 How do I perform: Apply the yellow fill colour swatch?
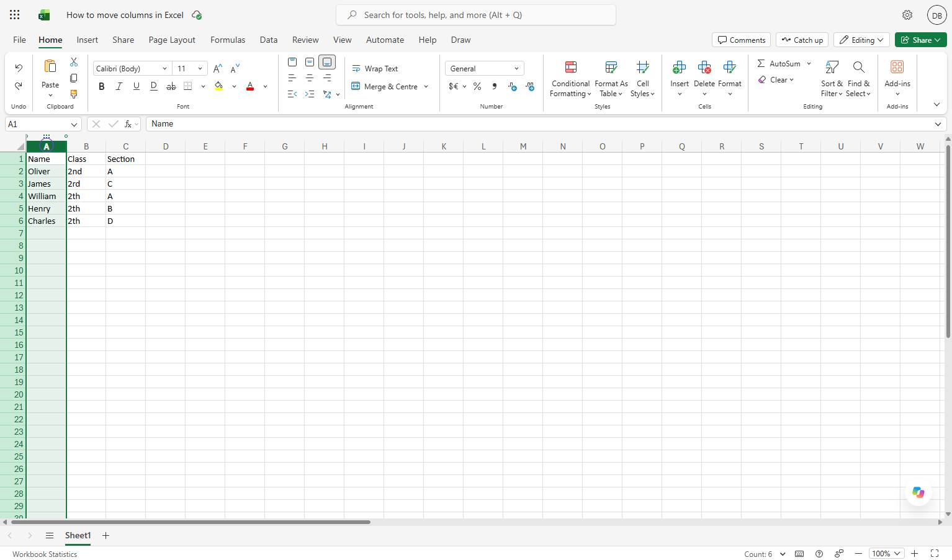point(218,87)
